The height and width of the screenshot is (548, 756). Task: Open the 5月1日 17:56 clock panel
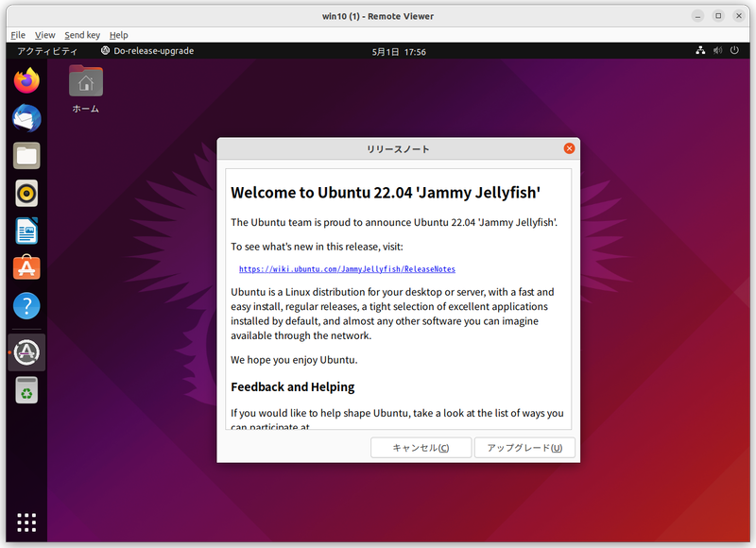tap(399, 52)
